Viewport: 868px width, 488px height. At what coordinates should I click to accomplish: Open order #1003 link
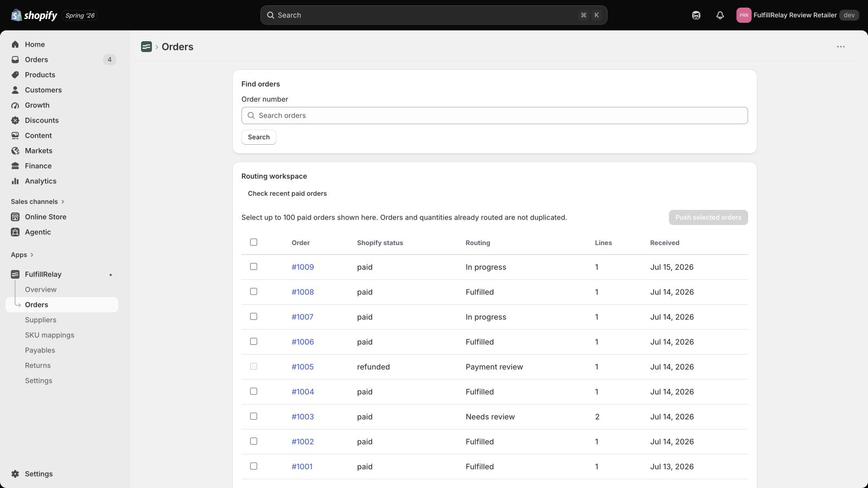(x=303, y=417)
